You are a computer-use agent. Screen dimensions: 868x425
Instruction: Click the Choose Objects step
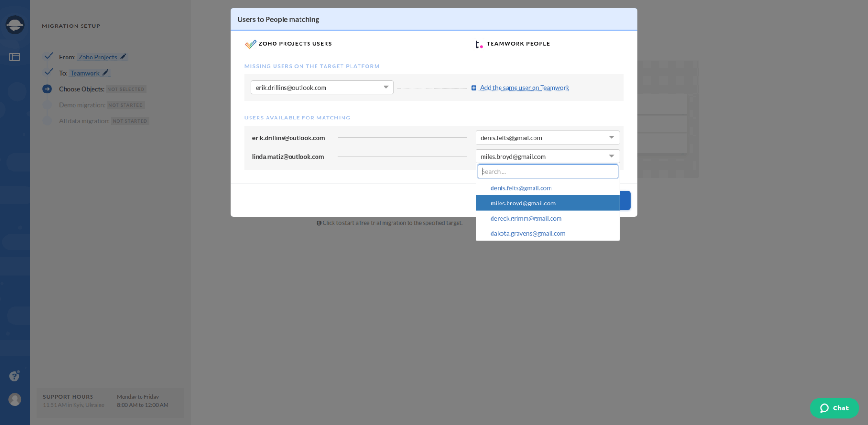tap(82, 89)
